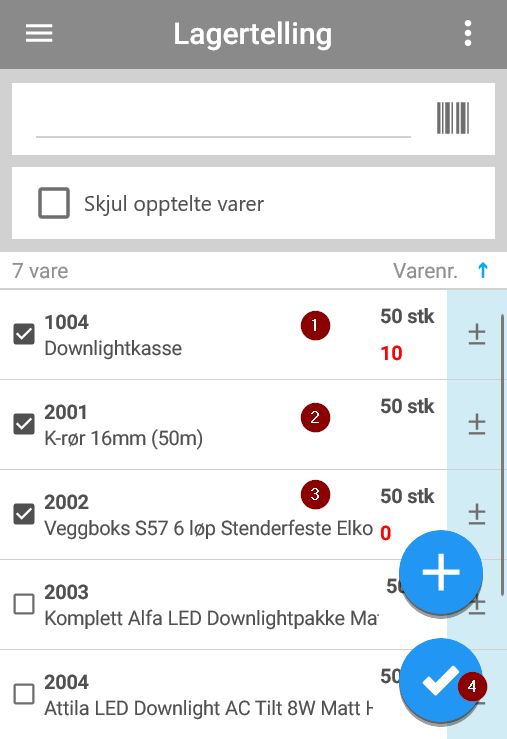507x739 pixels.
Task: Click the blue checkmark floating button
Action: [x=441, y=680]
